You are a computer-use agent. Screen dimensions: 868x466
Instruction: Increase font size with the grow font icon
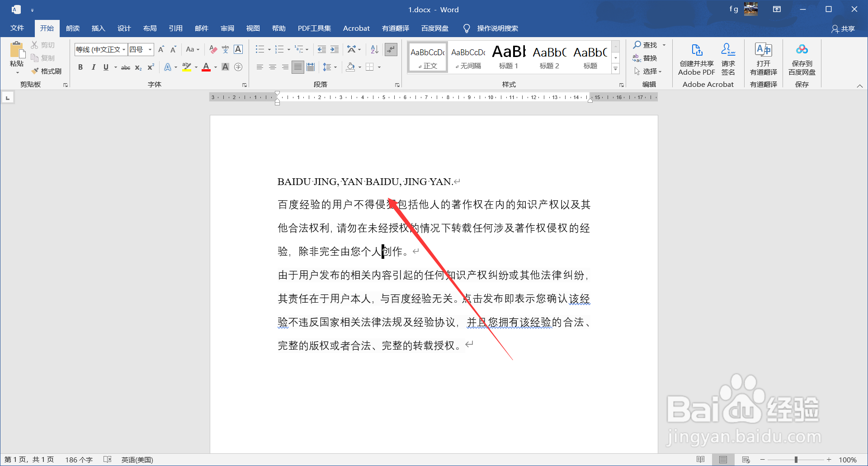[x=161, y=49]
